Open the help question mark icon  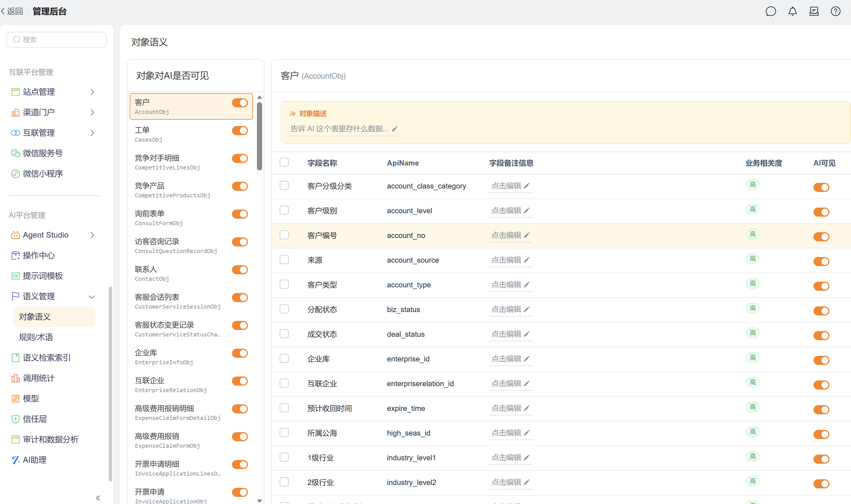(x=835, y=12)
